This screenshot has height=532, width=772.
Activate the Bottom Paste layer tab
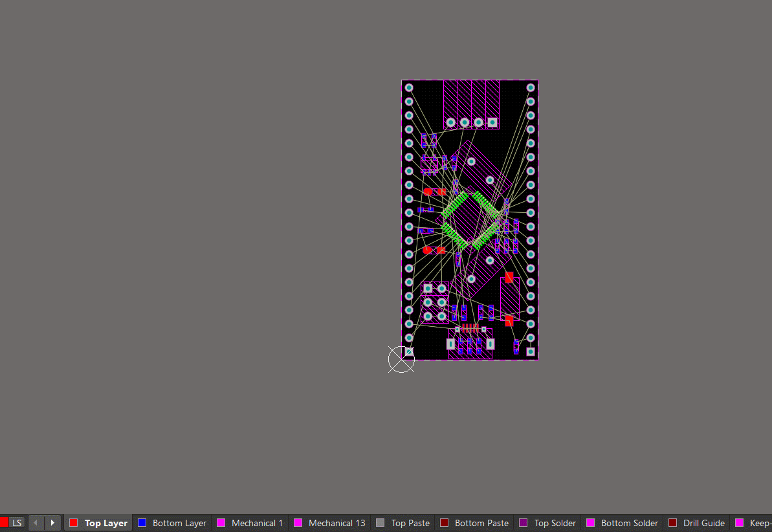[474, 523]
